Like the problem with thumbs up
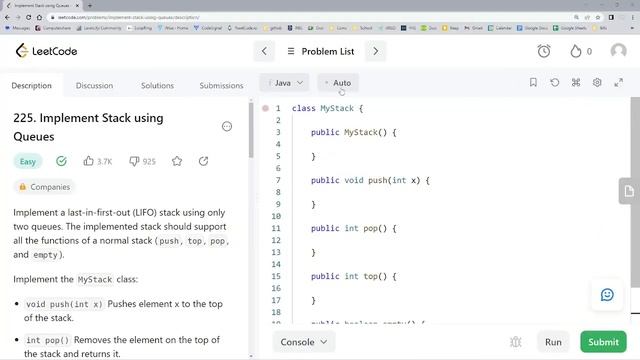Viewport: 640px width, 360px height. point(89,161)
